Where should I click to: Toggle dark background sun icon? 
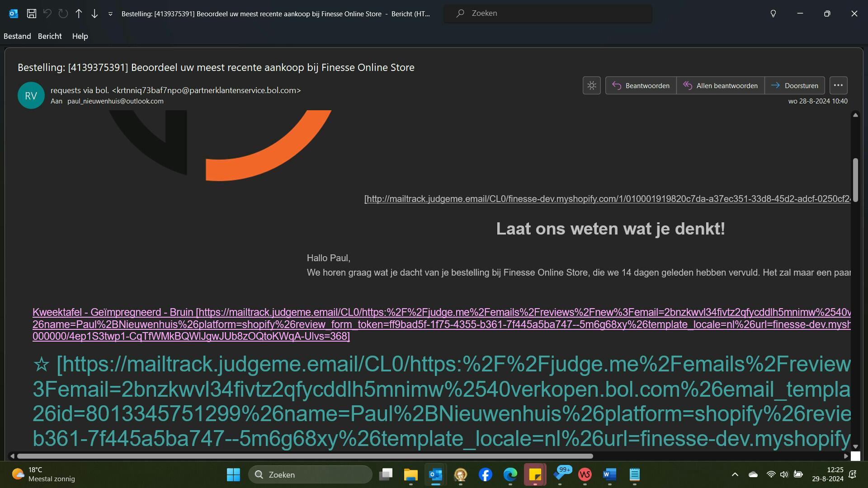click(x=591, y=85)
